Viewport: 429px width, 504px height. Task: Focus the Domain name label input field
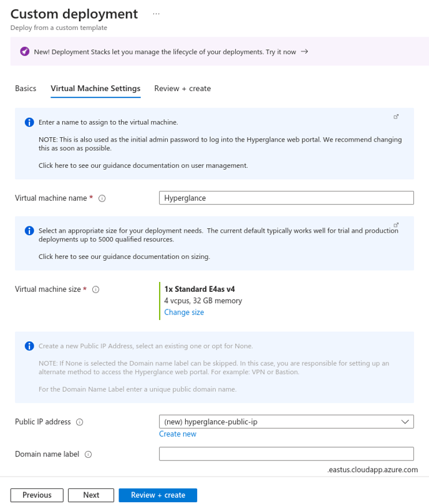click(x=286, y=454)
